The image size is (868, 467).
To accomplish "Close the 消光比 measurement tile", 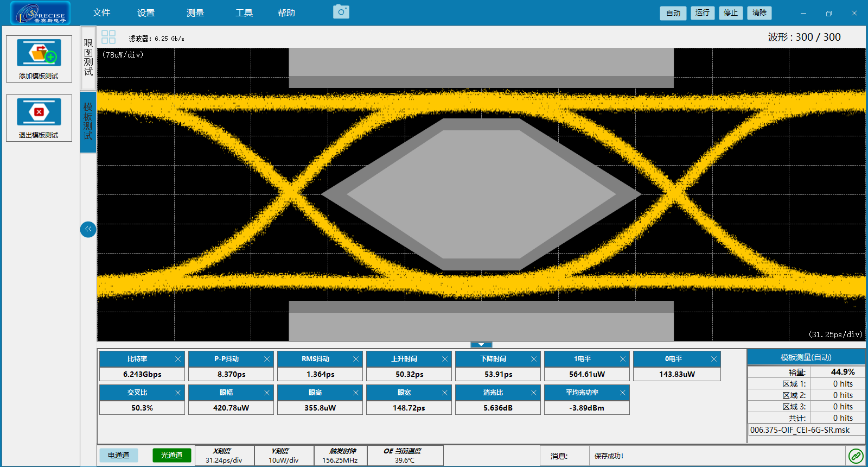I will 533,393.
